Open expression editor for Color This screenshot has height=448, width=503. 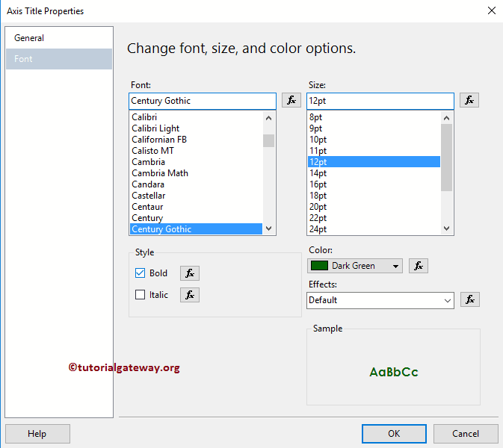pos(419,266)
